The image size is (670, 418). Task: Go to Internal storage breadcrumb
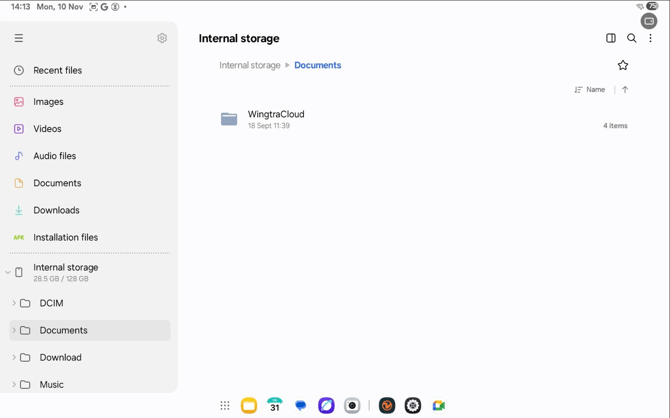(250, 65)
